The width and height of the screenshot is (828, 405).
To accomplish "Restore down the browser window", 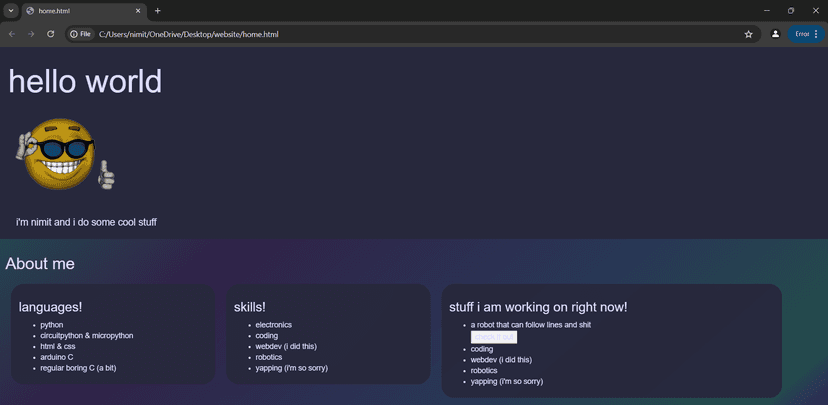I will coord(791,11).
